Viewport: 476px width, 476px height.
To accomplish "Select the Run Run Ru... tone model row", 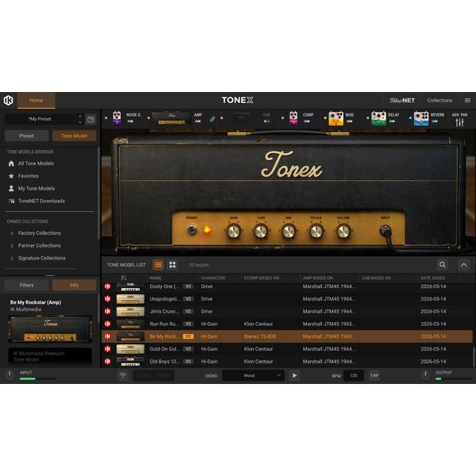I will point(287,324).
